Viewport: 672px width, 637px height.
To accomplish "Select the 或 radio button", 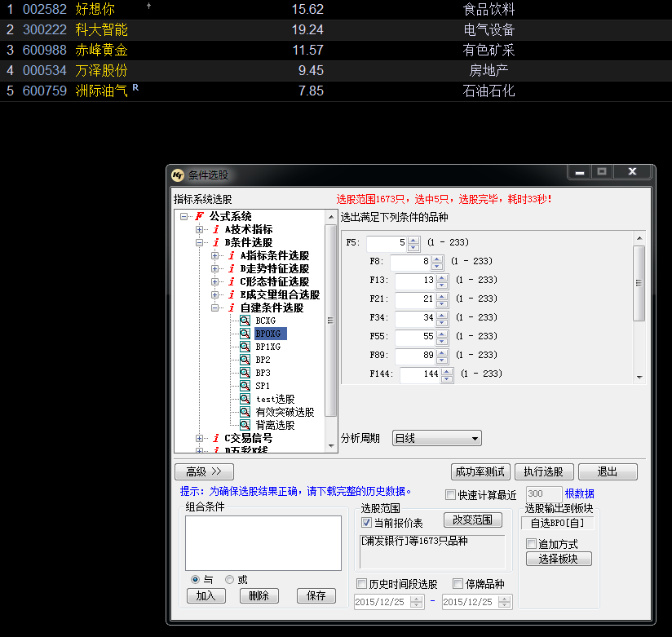I will pos(230,579).
